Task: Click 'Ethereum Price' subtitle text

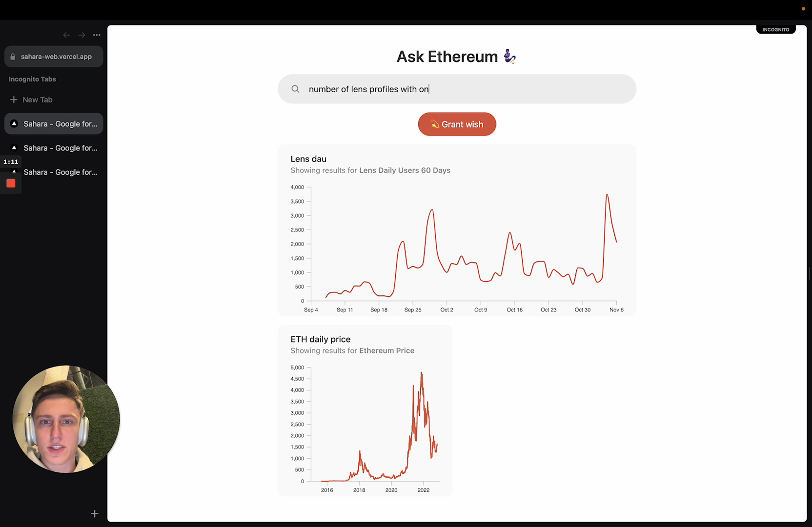Action: click(x=386, y=351)
